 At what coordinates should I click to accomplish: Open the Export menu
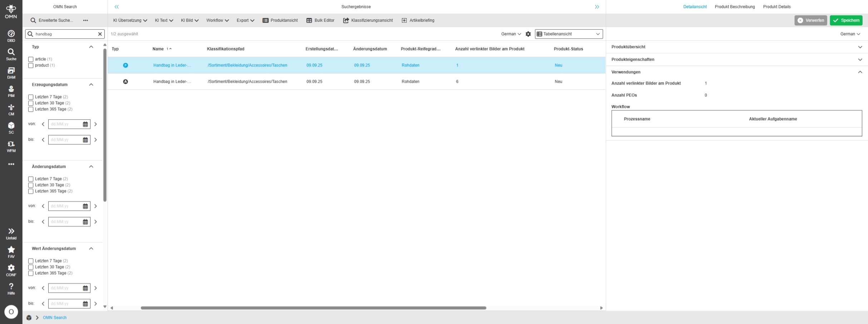[245, 20]
